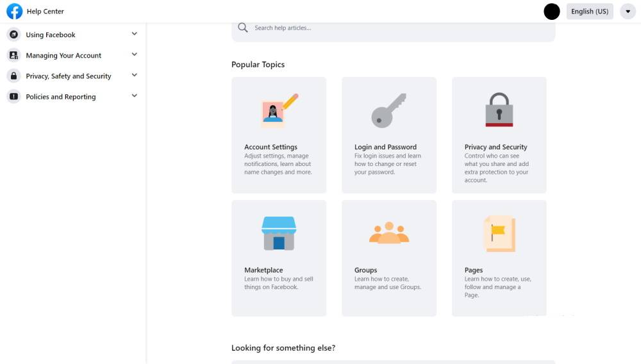The image size is (641, 364).
Task: Open the English (US) language selector
Action: pos(589,12)
